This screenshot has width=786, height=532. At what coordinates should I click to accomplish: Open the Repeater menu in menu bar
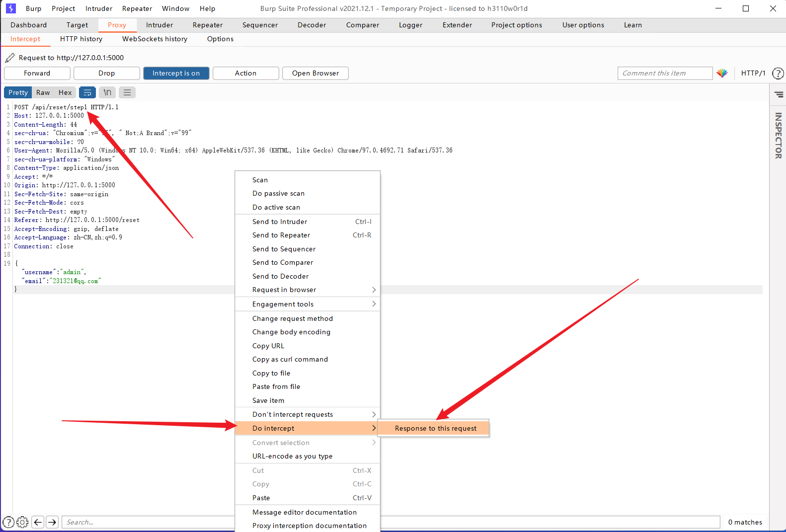pyautogui.click(x=137, y=8)
